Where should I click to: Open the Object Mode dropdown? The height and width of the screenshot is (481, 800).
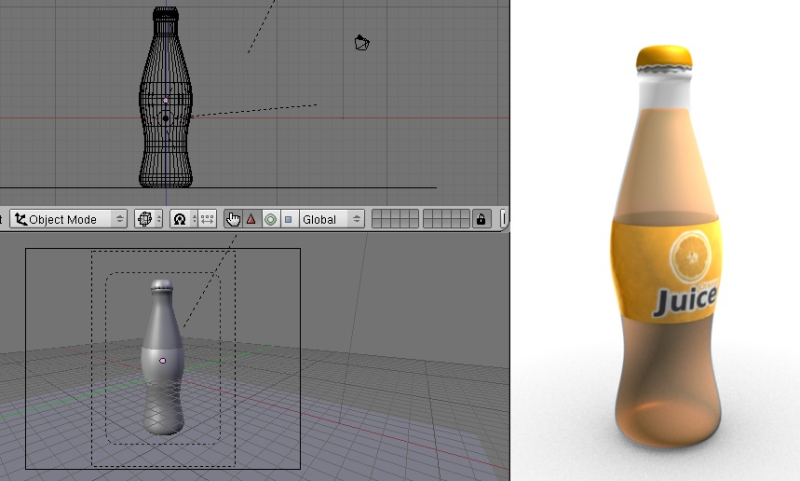pyautogui.click(x=68, y=219)
